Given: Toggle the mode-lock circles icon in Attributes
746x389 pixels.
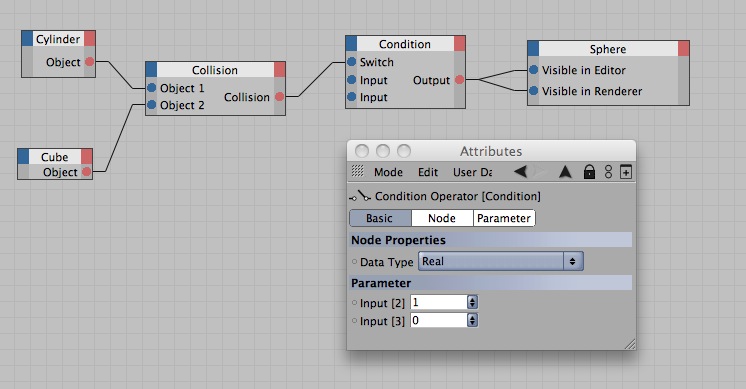Looking at the screenshot, I should point(609,172).
